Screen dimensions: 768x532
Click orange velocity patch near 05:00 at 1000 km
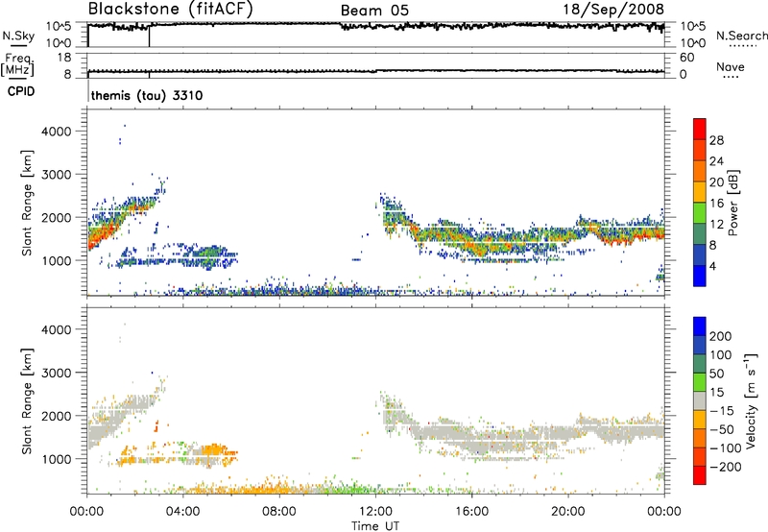(212, 449)
